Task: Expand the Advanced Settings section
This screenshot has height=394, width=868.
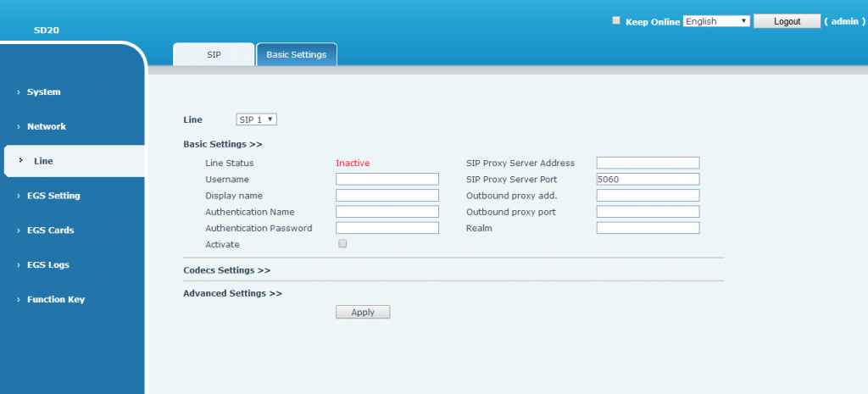Action: point(232,293)
